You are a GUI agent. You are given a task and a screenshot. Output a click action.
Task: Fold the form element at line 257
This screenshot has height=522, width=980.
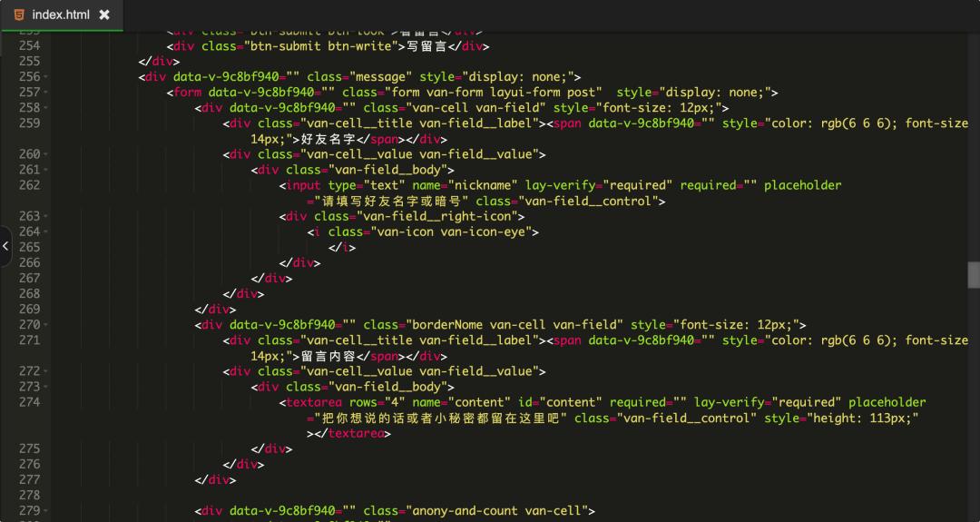(x=46, y=93)
